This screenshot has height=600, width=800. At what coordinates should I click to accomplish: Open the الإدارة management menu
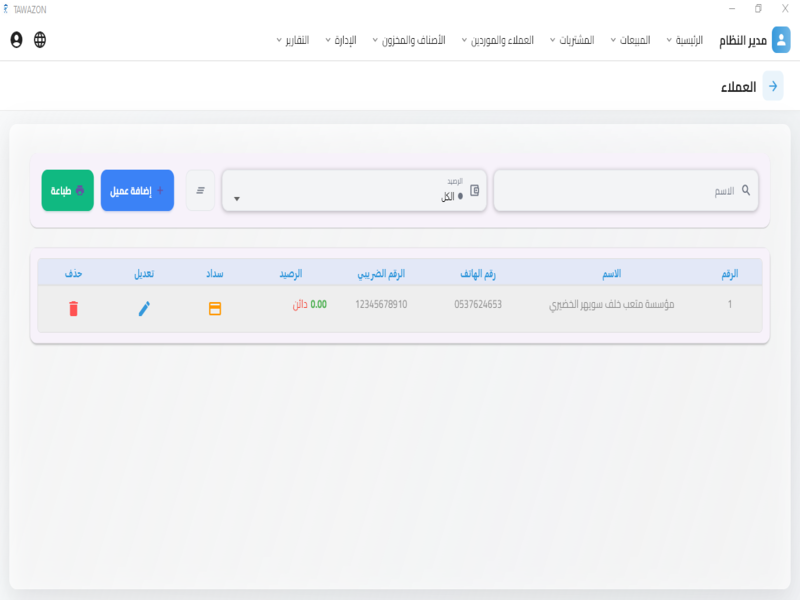click(338, 40)
